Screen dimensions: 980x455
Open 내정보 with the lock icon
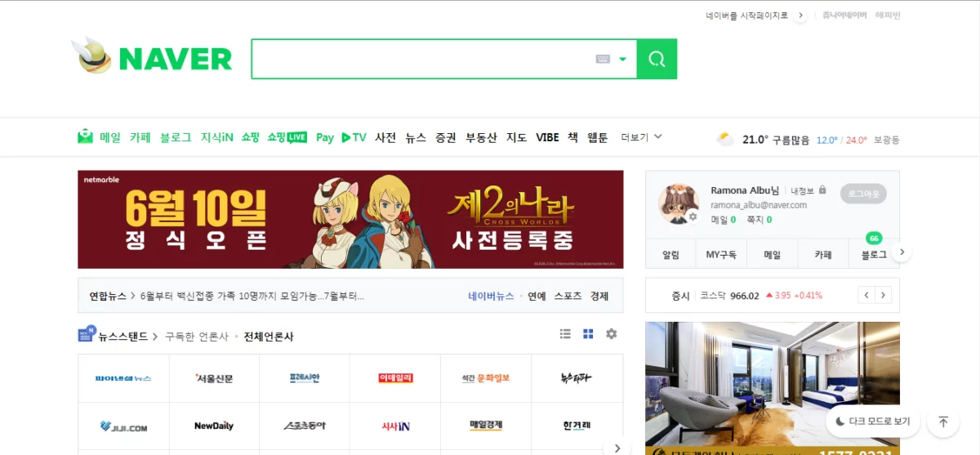[x=808, y=190]
